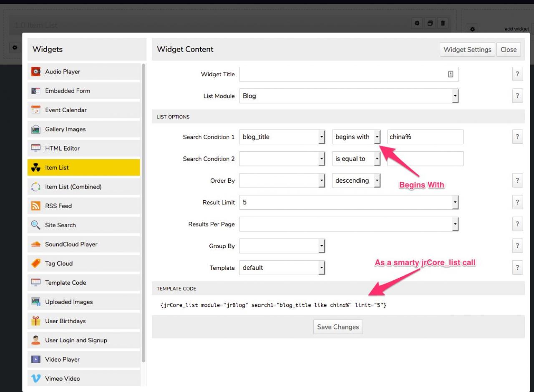Select the Tag Cloud icon

click(x=36, y=264)
